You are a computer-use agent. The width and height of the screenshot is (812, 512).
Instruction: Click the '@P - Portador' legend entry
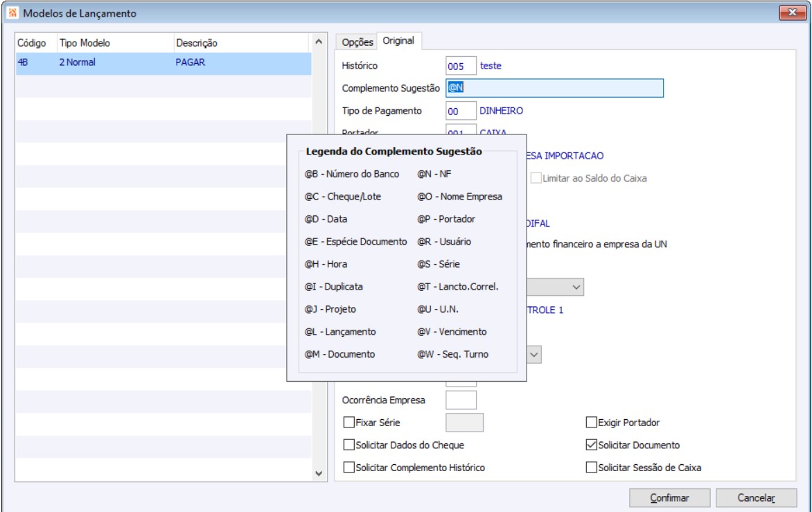446,219
